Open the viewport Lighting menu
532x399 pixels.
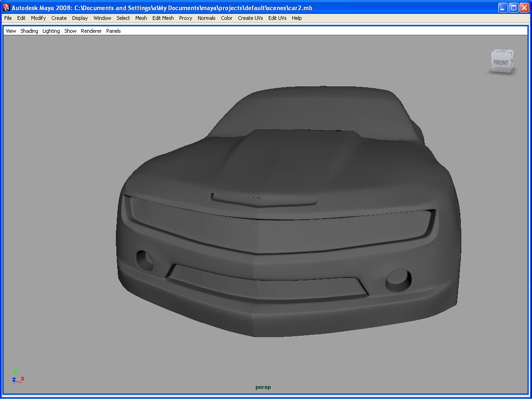(x=51, y=31)
